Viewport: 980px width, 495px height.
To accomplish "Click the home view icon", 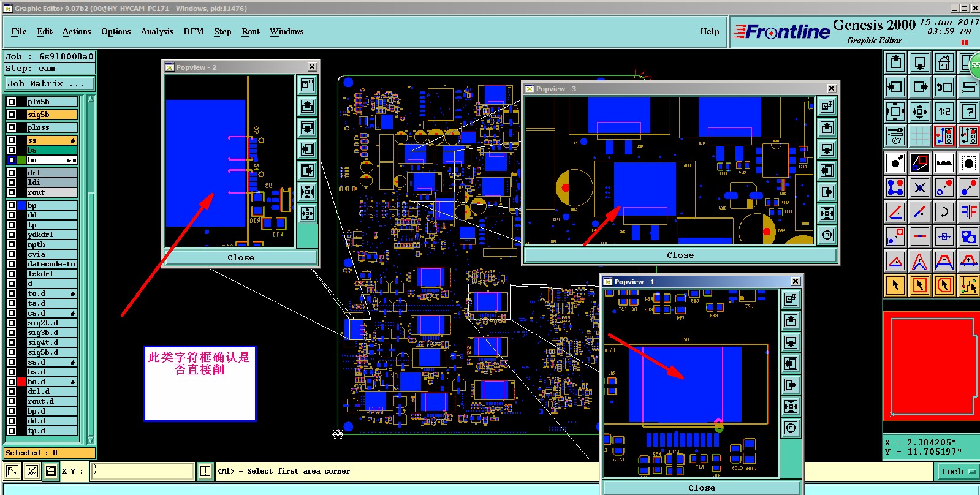I will 944,62.
